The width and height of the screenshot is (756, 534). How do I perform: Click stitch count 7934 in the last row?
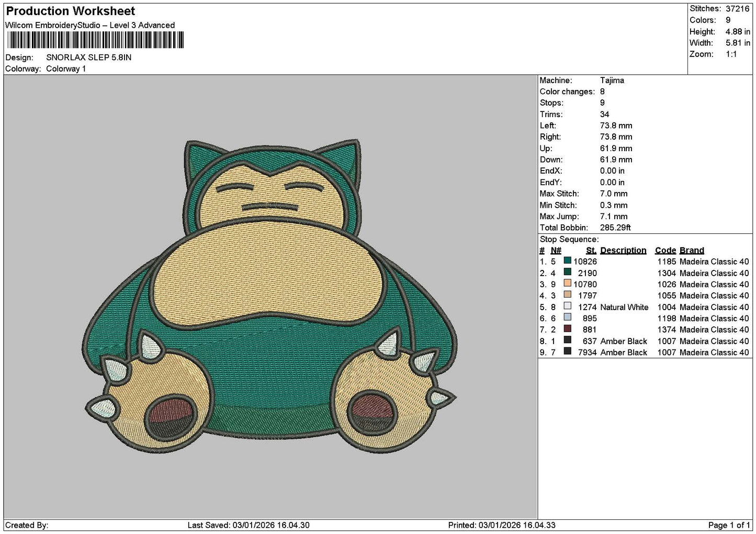(x=588, y=353)
